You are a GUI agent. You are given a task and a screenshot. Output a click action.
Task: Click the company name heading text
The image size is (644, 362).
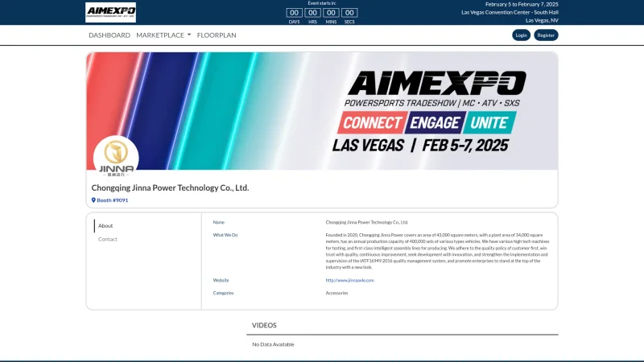[170, 188]
